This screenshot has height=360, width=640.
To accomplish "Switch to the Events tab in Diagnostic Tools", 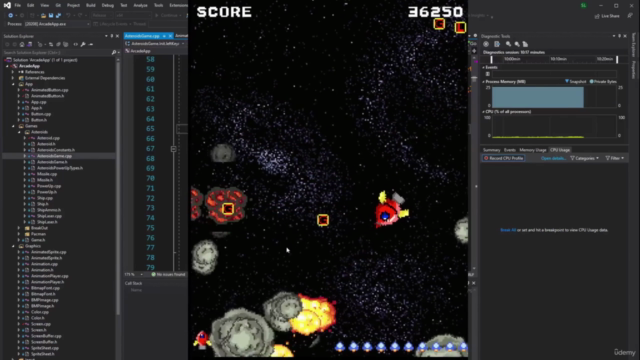I will coord(510,150).
